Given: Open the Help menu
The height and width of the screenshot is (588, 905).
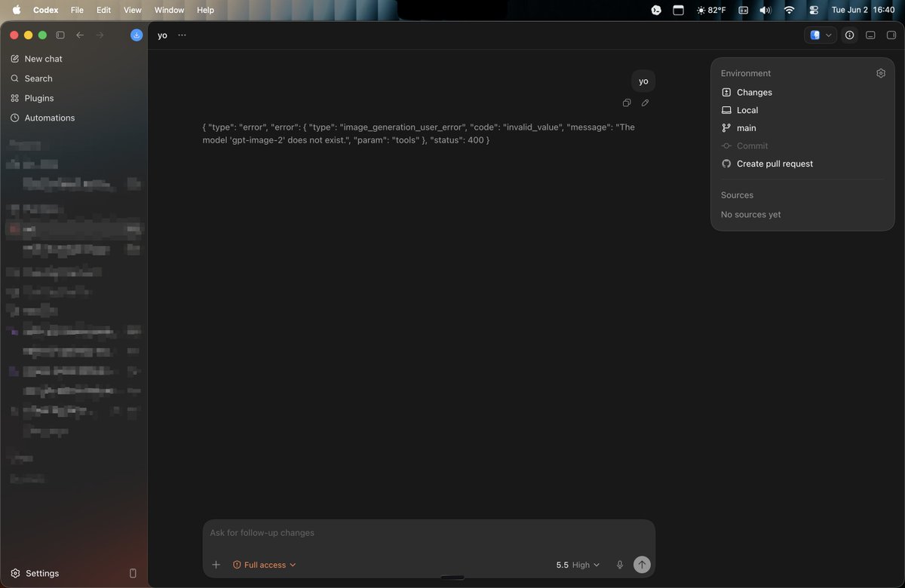Looking at the screenshot, I should pyautogui.click(x=205, y=10).
